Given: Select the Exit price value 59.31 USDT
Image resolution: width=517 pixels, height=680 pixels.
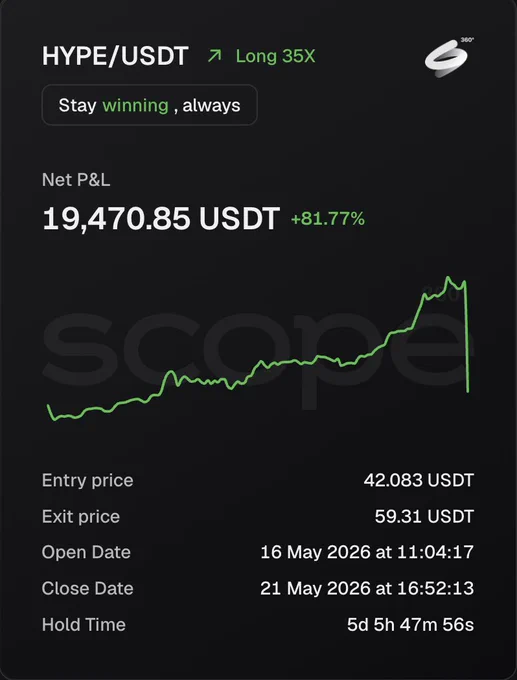Looking at the screenshot, I should tap(424, 517).
